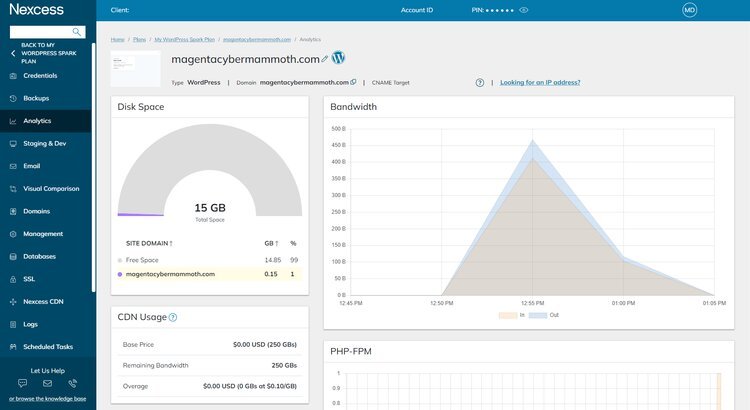Copy the domain with the copy icon
The width and height of the screenshot is (750, 410).
353,82
